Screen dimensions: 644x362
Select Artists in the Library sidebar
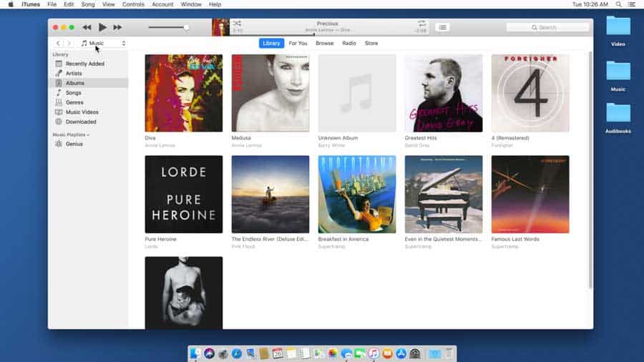pyautogui.click(x=74, y=74)
